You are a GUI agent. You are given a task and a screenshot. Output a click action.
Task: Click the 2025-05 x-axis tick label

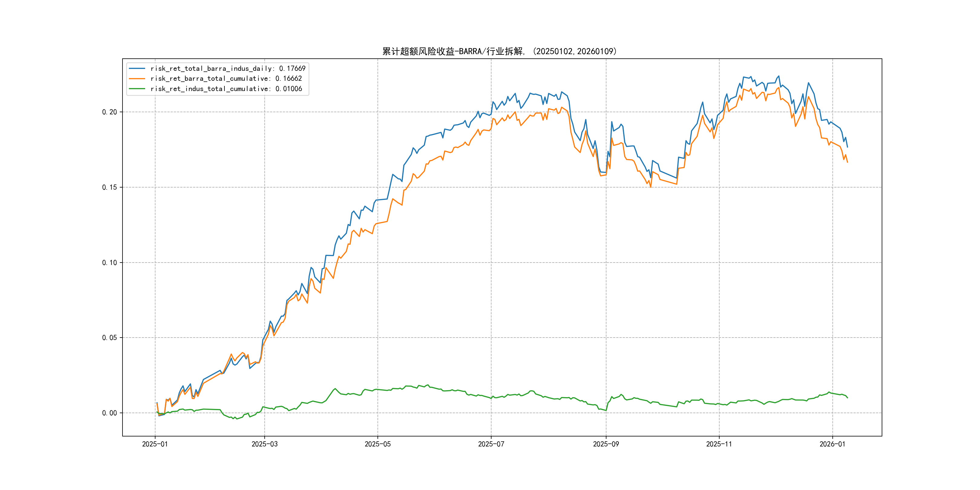(377, 444)
